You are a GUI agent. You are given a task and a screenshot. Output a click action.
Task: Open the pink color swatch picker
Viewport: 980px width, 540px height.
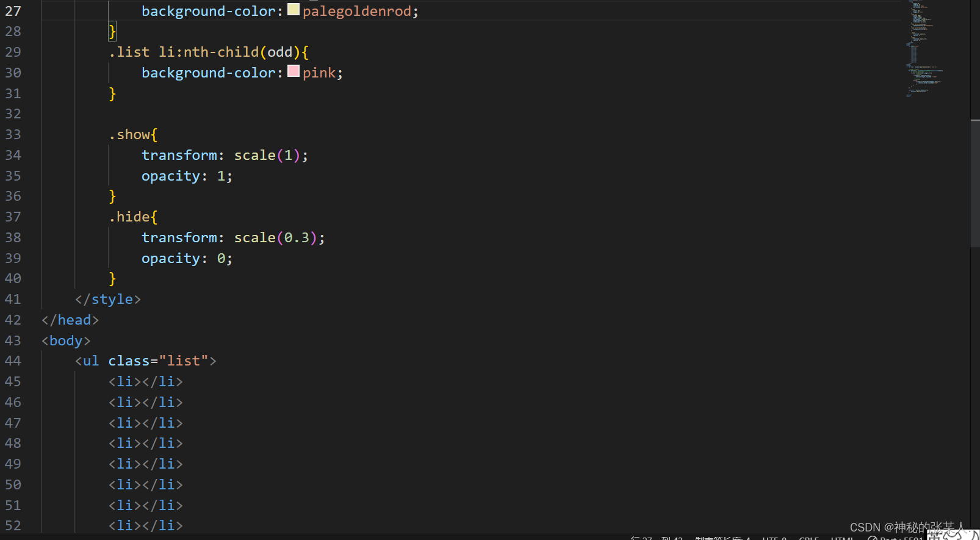[294, 71]
